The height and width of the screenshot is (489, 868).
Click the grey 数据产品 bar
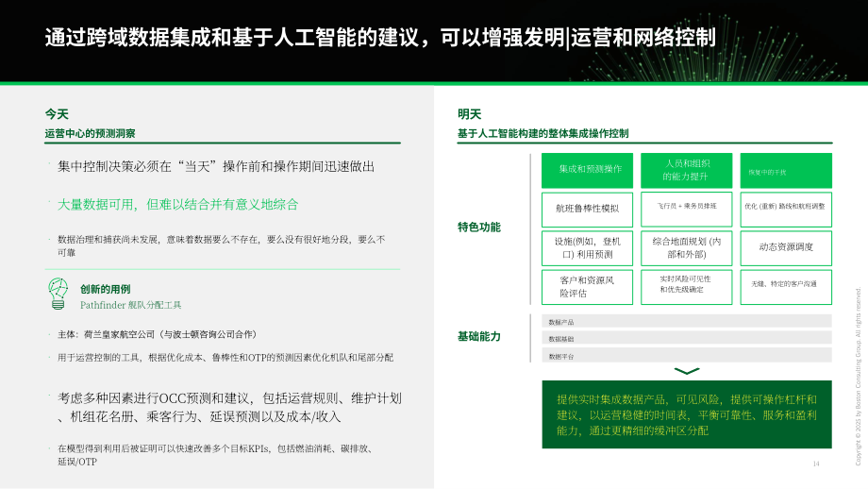(687, 321)
